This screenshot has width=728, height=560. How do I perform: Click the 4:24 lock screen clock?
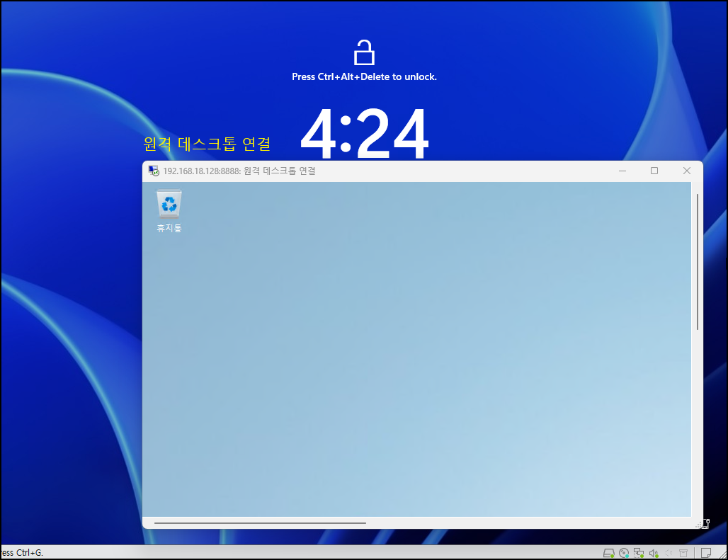click(365, 134)
